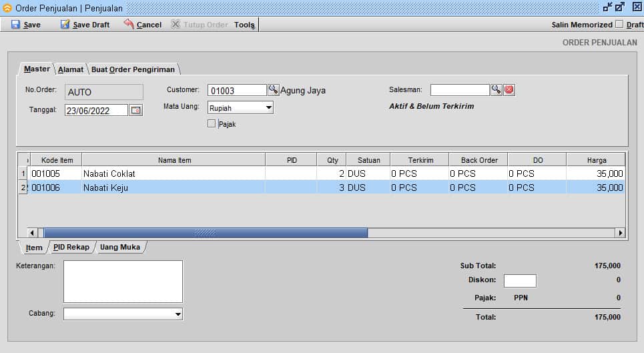This screenshot has width=644, height=353.
Task: Expand the Cabang dropdown
Action: click(178, 314)
